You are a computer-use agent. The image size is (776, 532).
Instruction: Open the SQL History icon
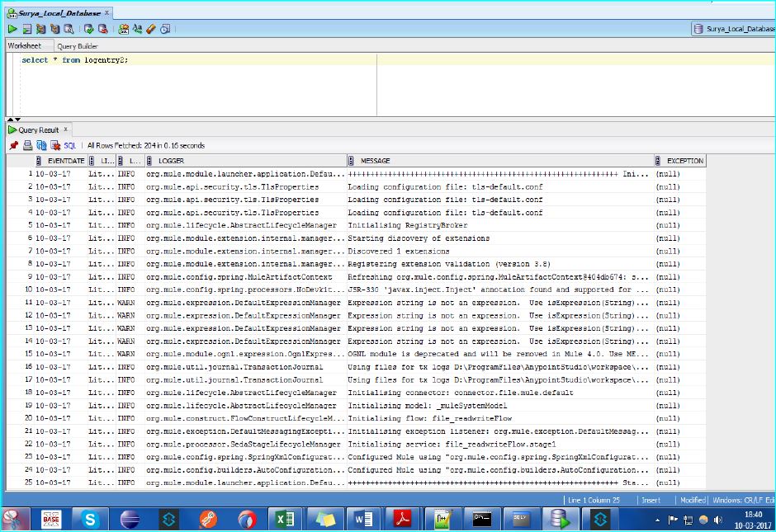(165, 29)
